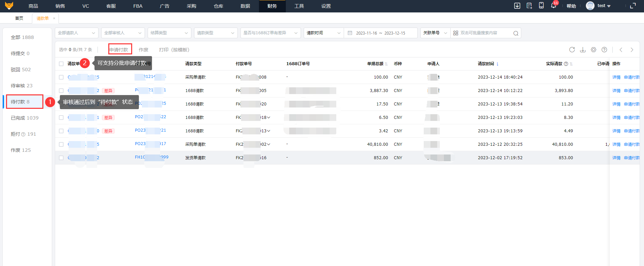Open the 结算类型 filter dropdown
The height and width of the screenshot is (266, 644).
click(169, 33)
